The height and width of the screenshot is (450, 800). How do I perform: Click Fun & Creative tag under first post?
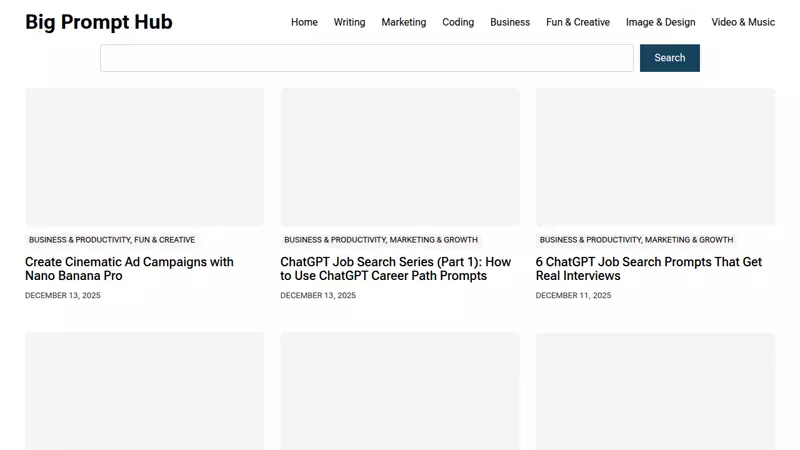tap(165, 240)
